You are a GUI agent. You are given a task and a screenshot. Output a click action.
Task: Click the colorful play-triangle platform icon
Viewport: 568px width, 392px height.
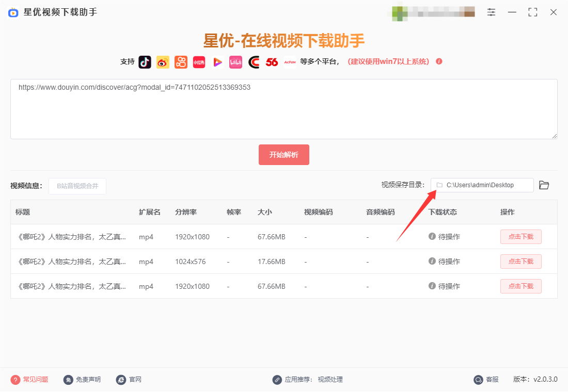[x=217, y=62]
